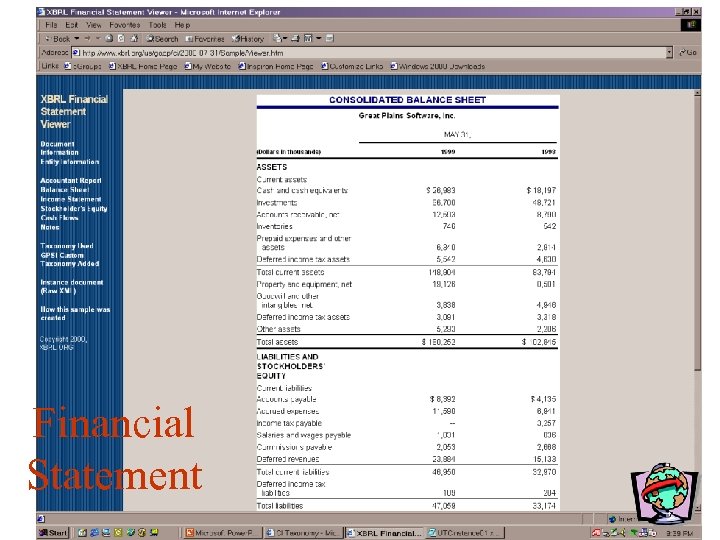Open the Accountant Report sidebar link

(71, 180)
